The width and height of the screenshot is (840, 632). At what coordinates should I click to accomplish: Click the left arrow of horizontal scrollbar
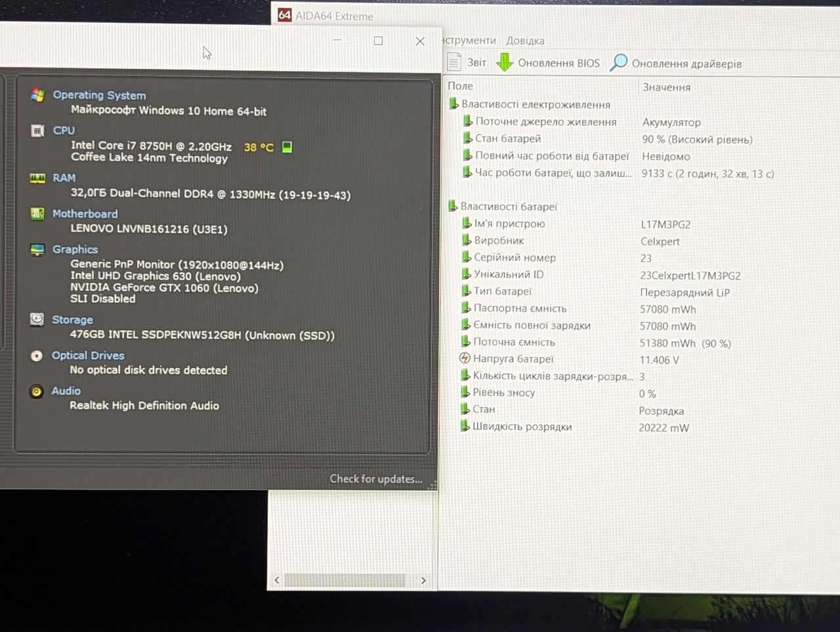[x=277, y=580]
